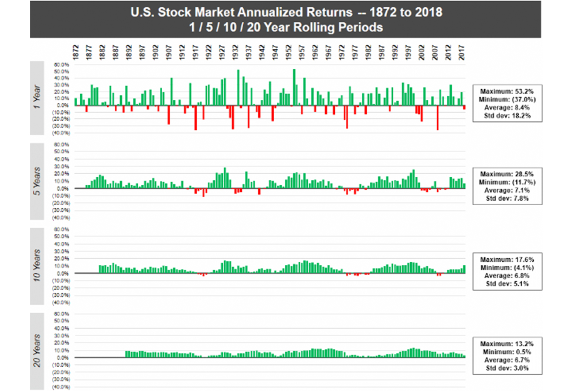Screen dimensions: 572x392
Task: Click the "Maximum: 28.5%" statistic
Action: pos(507,175)
